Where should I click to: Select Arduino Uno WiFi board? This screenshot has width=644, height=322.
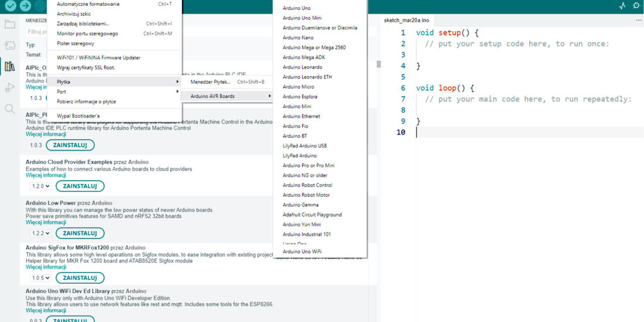pyautogui.click(x=320, y=252)
